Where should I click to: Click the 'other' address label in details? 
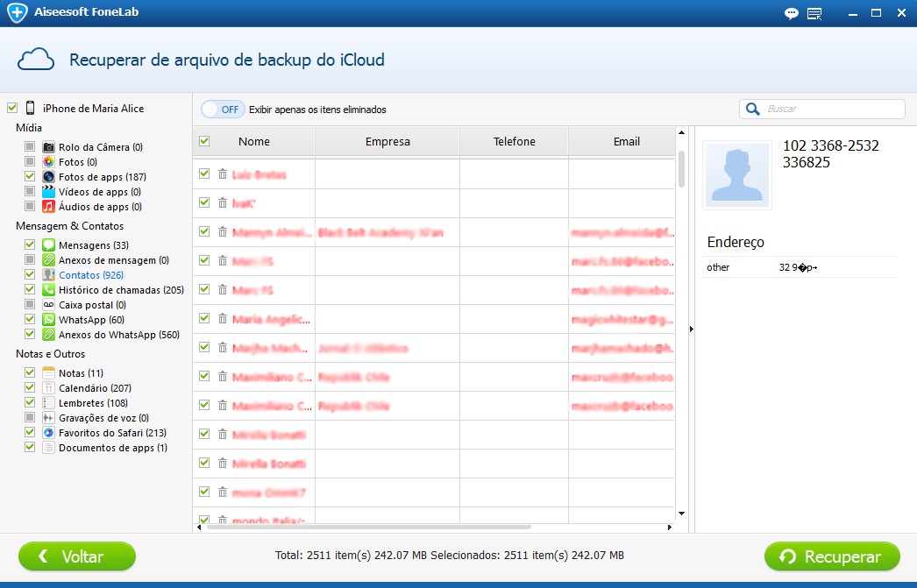click(x=718, y=267)
